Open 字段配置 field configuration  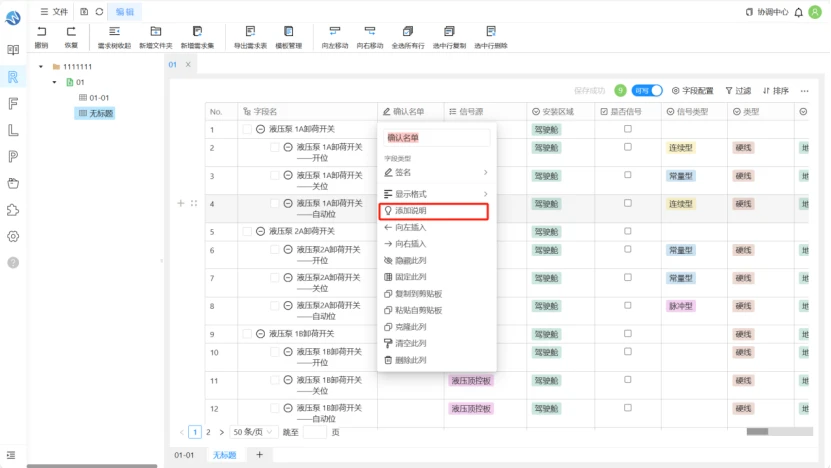tap(692, 91)
